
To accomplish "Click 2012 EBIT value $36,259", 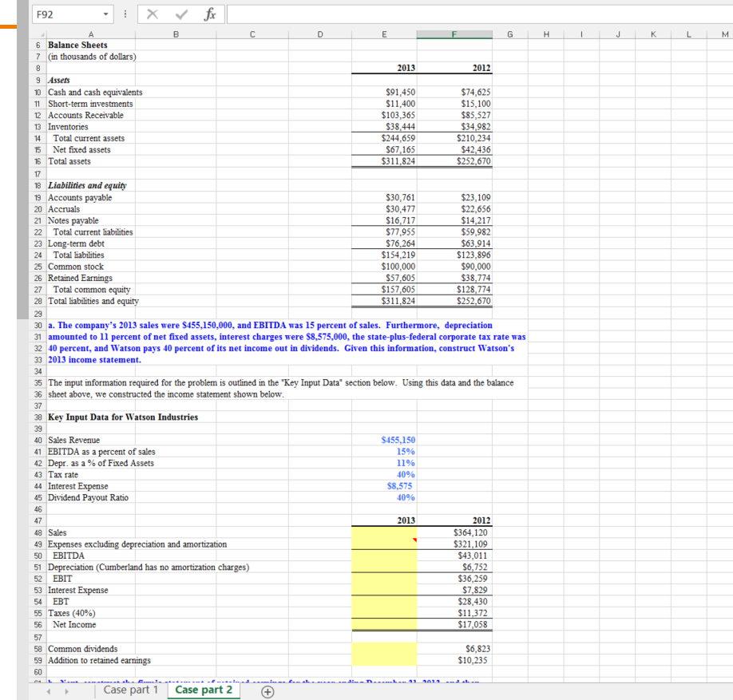I will pos(472,579).
